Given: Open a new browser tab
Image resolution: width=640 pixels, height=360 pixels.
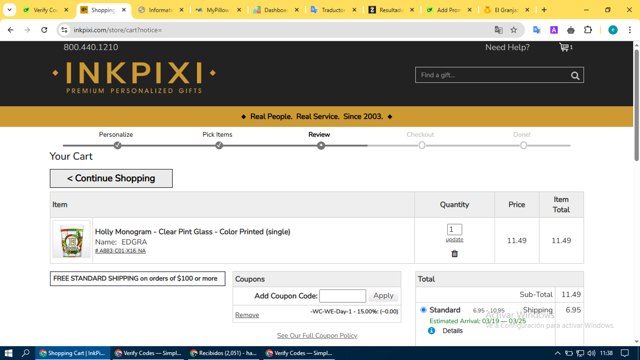Looking at the screenshot, I should tap(544, 10).
